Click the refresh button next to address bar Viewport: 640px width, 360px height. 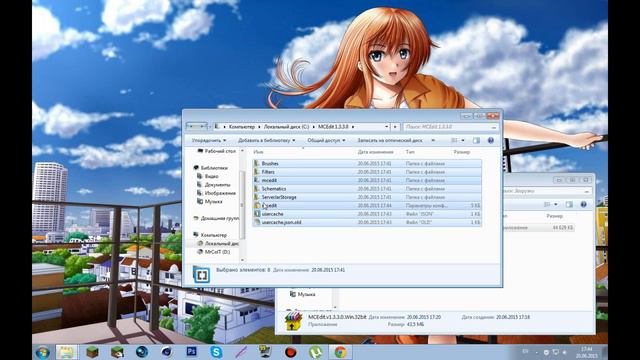[395, 127]
